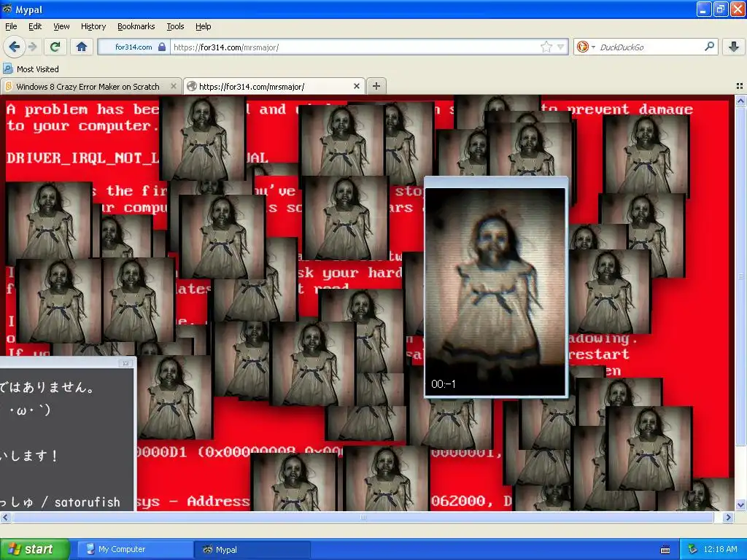This screenshot has width=747, height=560.
Task: Go back with the Back arrow button
Action: point(14,47)
